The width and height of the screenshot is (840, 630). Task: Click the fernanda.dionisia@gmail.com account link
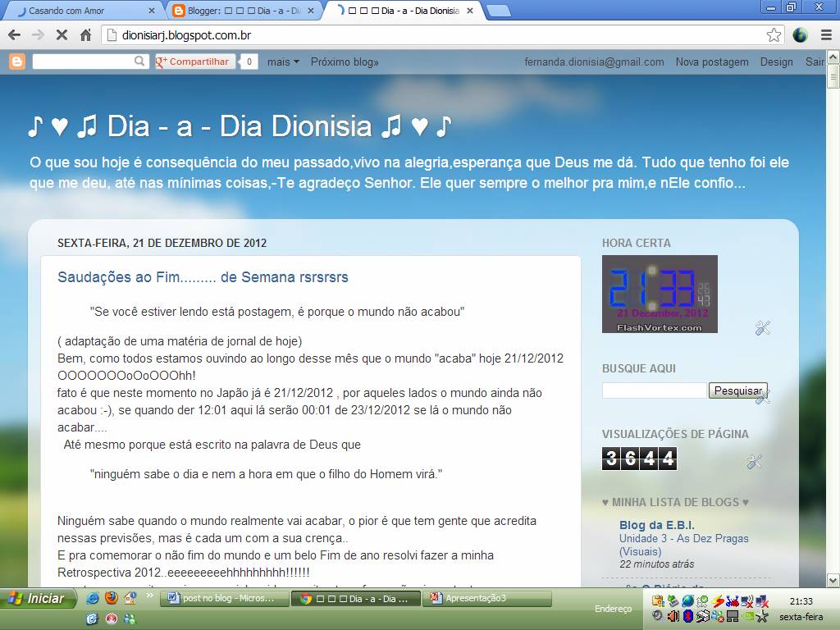pos(594,62)
